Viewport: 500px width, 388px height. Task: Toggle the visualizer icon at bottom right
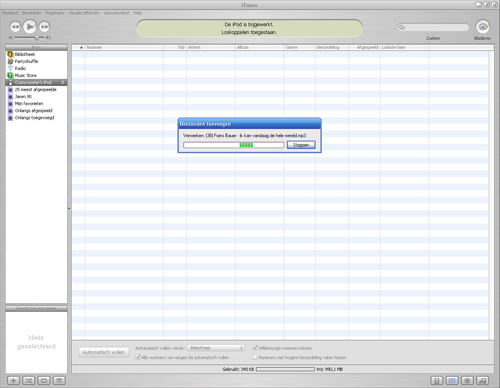[x=467, y=380]
